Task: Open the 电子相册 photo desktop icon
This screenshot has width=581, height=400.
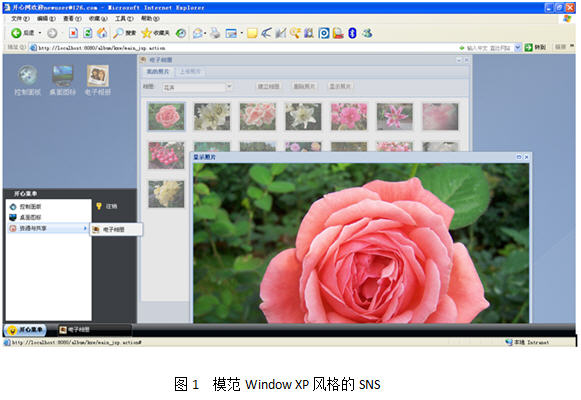Action: pyautogui.click(x=98, y=80)
